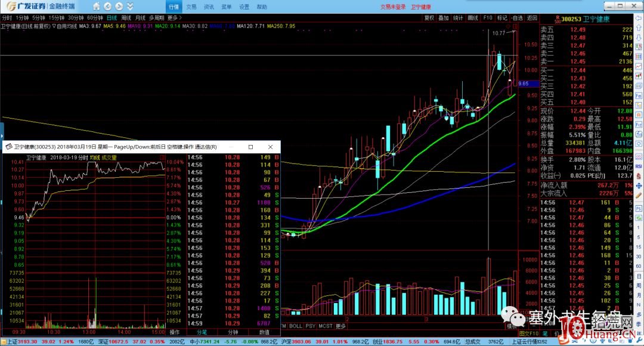Open the 行情 tab
This screenshot has height=346, width=644.
click(x=174, y=7)
